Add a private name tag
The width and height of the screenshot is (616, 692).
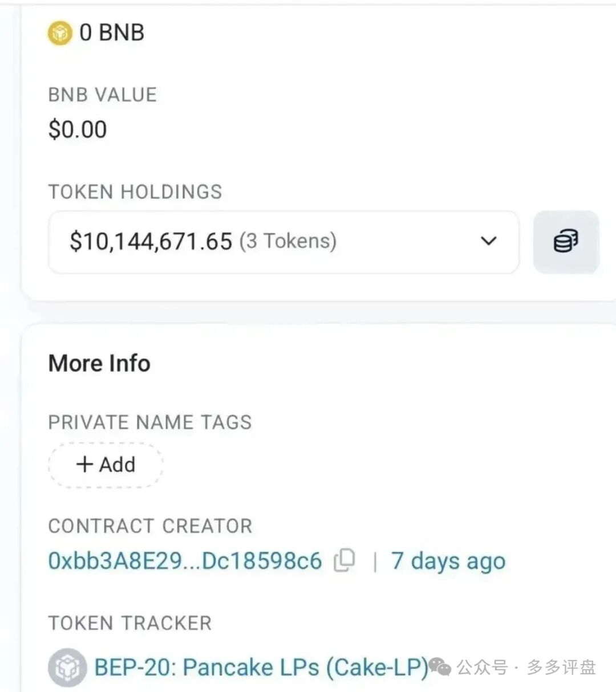point(106,465)
